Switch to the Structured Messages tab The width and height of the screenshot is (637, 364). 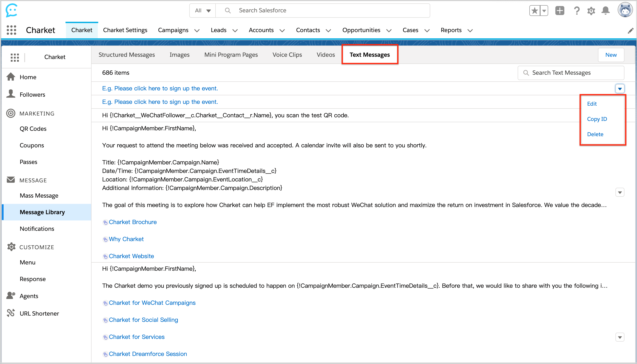127,55
